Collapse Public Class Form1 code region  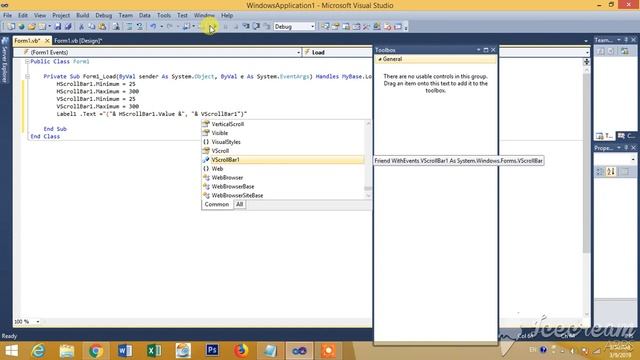pos(27,62)
